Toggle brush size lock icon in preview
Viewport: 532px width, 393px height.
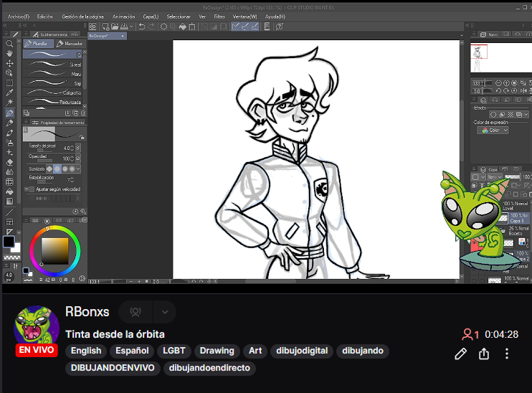[82, 137]
